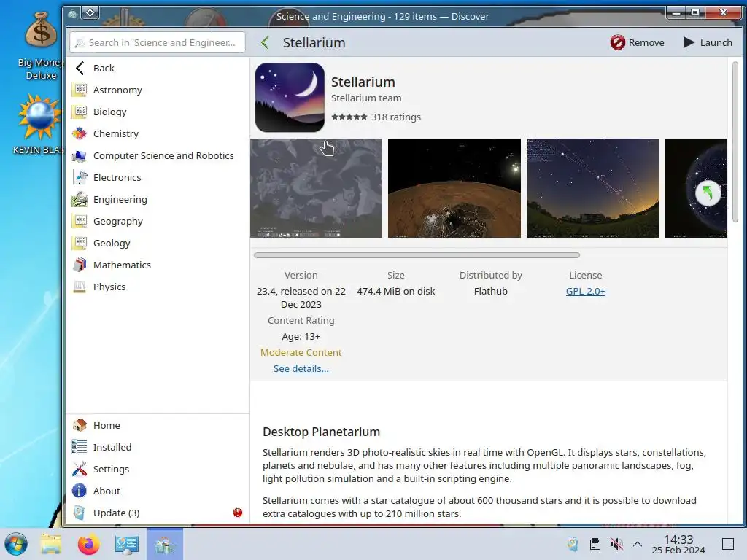
Task: Click the Stellarium app icon
Action: [x=290, y=97]
